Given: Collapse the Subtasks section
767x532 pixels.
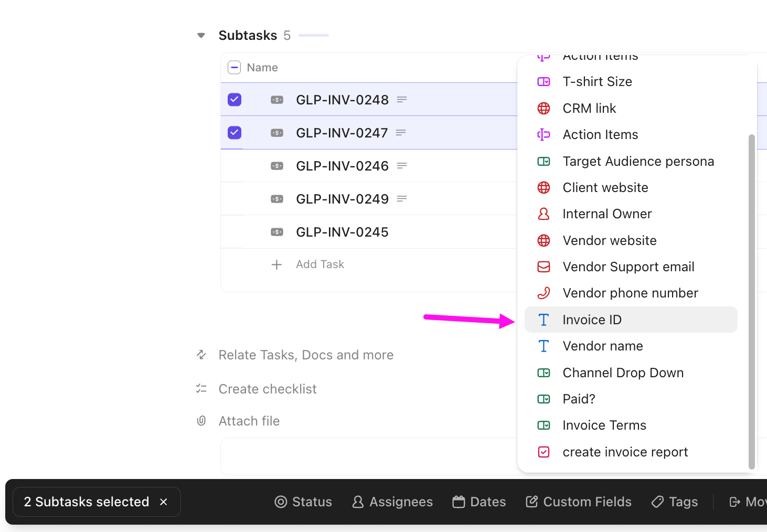Looking at the screenshot, I should tap(201, 35).
